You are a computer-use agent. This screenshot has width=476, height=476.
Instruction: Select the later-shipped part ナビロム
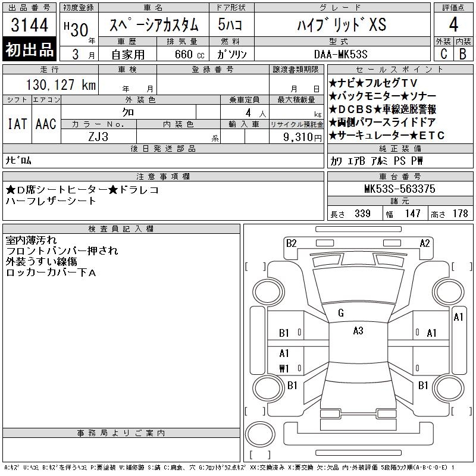coord(18,160)
